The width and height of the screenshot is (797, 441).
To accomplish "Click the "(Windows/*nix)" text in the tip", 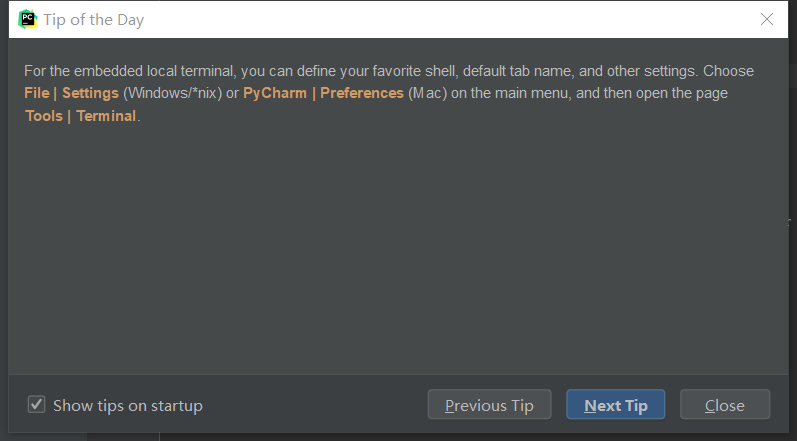I will pos(173,93).
